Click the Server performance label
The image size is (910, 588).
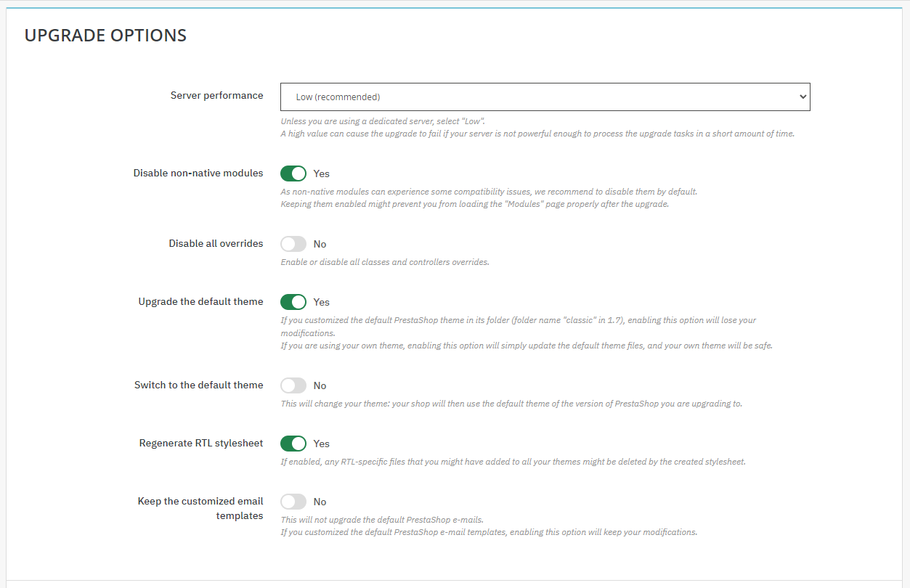pyautogui.click(x=217, y=96)
